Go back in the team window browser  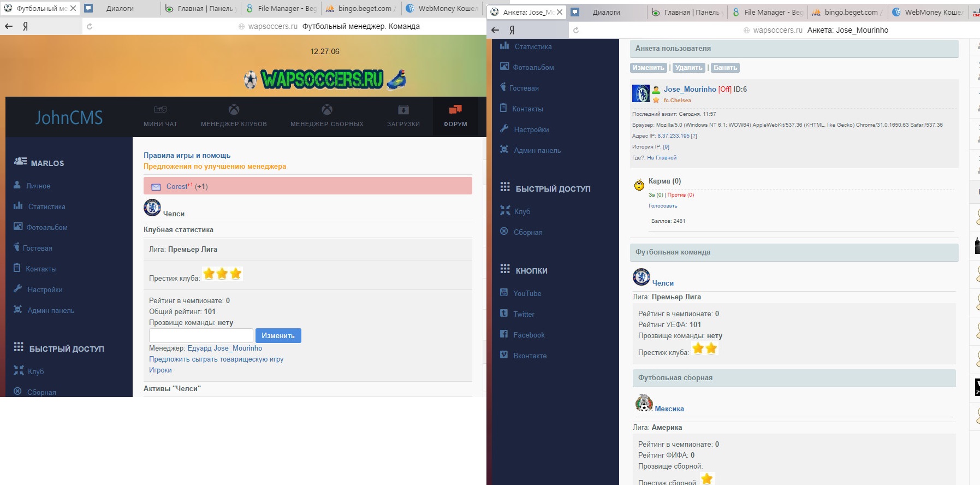(x=9, y=26)
